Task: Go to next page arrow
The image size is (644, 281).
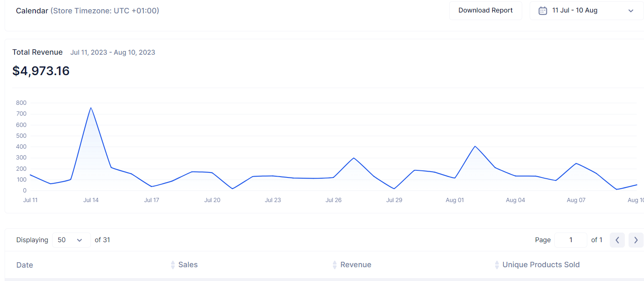Action: [636, 240]
